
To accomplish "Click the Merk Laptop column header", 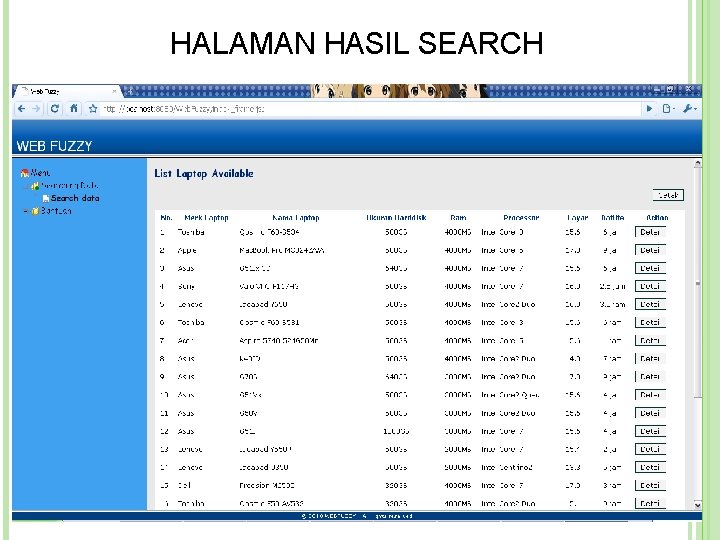I will point(206,218).
